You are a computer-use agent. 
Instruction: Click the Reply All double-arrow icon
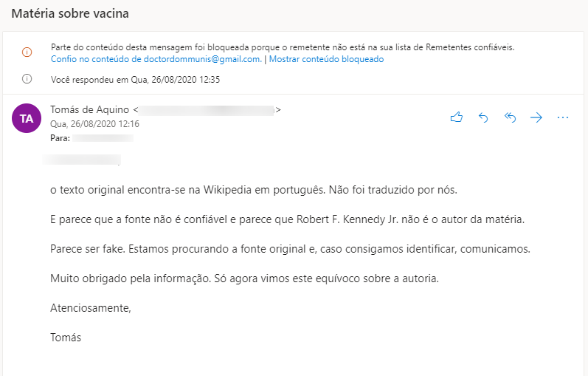[x=510, y=117]
